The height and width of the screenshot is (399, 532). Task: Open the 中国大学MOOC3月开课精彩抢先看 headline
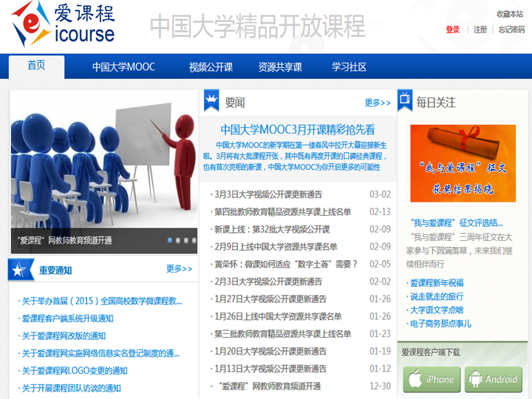pyautogui.click(x=297, y=129)
